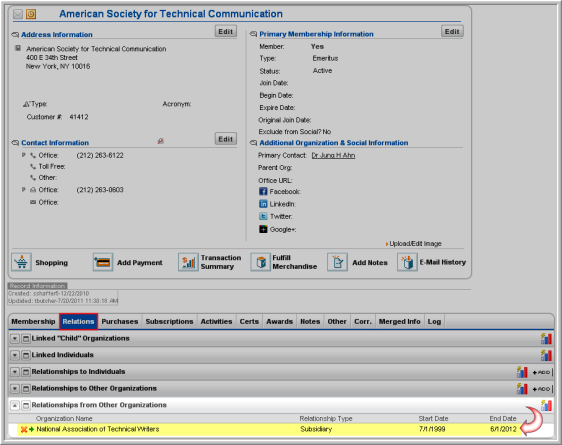Click the Upload/Edit Image link
562x445 pixels.
click(x=415, y=244)
